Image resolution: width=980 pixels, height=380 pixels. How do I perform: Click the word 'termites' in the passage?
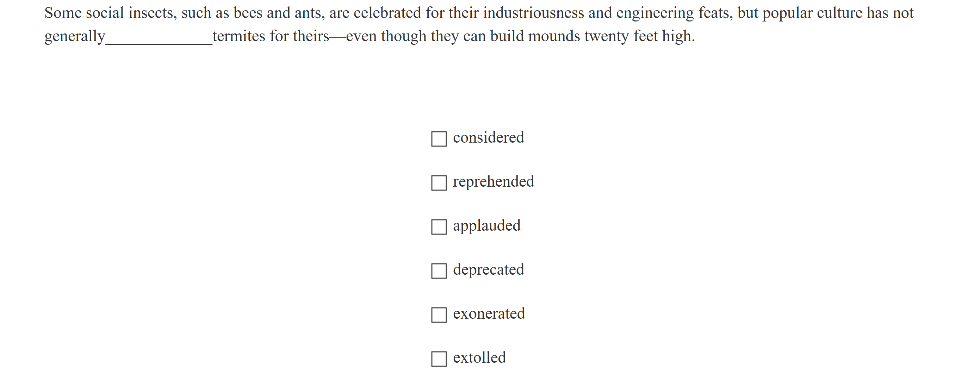[x=238, y=36]
